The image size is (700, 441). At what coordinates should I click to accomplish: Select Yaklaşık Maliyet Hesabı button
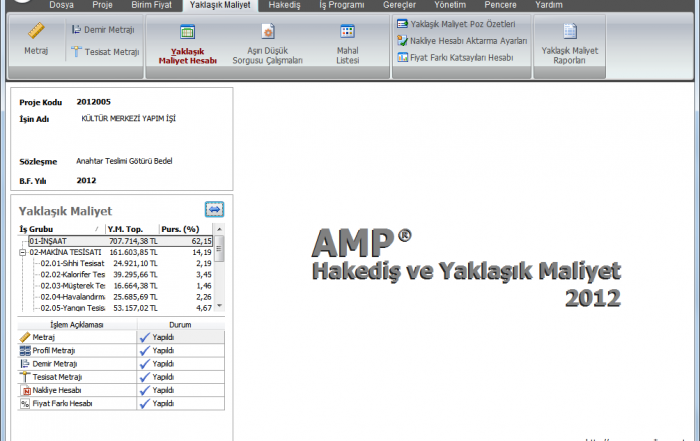[x=187, y=45]
